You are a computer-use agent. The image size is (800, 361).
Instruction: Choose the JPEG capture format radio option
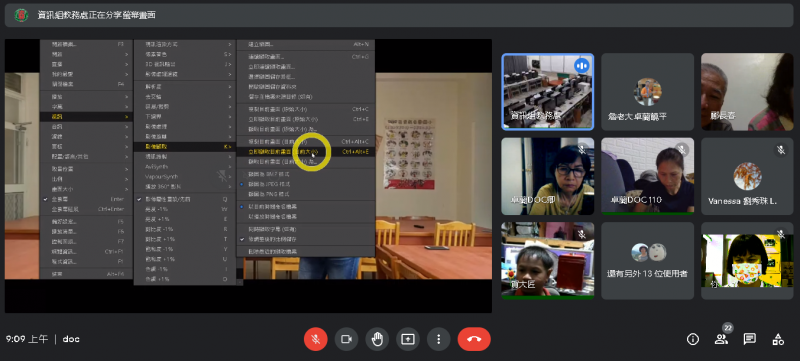305,184
